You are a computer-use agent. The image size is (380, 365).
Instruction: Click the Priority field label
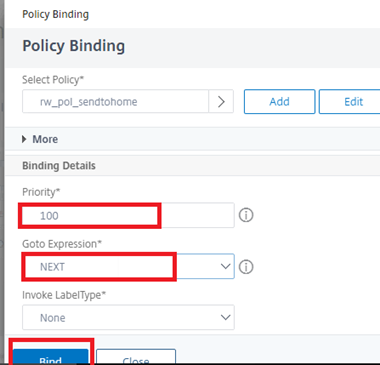[41, 192]
